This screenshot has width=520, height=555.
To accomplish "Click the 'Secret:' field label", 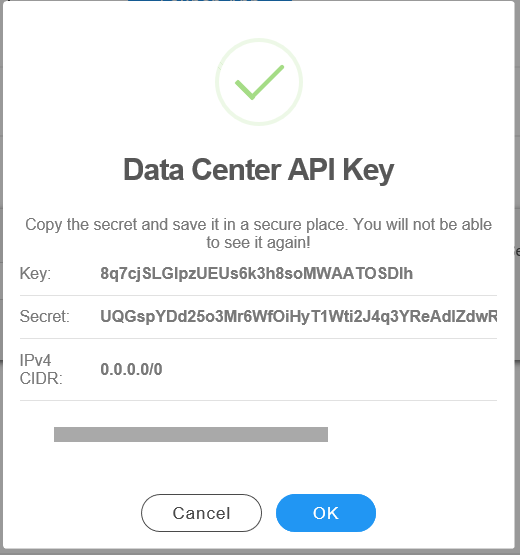I will click(45, 316).
